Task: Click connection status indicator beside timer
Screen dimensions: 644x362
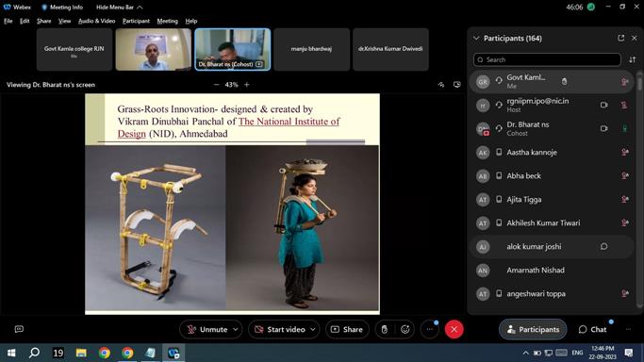Action: click(x=591, y=7)
